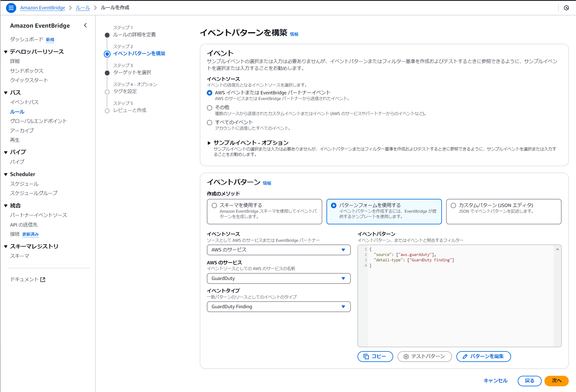The height and width of the screenshot is (392, 576).
Task: Open パートナーイベントソース in the sidebar
Action: [x=38, y=215]
